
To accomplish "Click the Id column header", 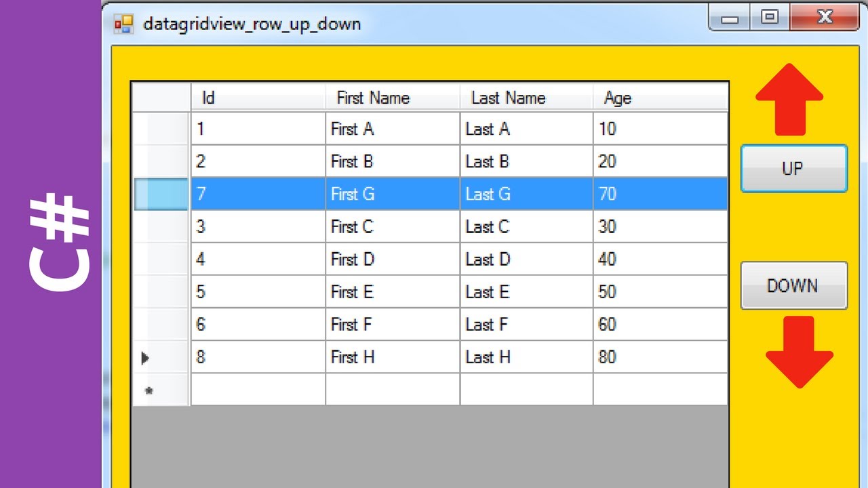I will tap(258, 98).
